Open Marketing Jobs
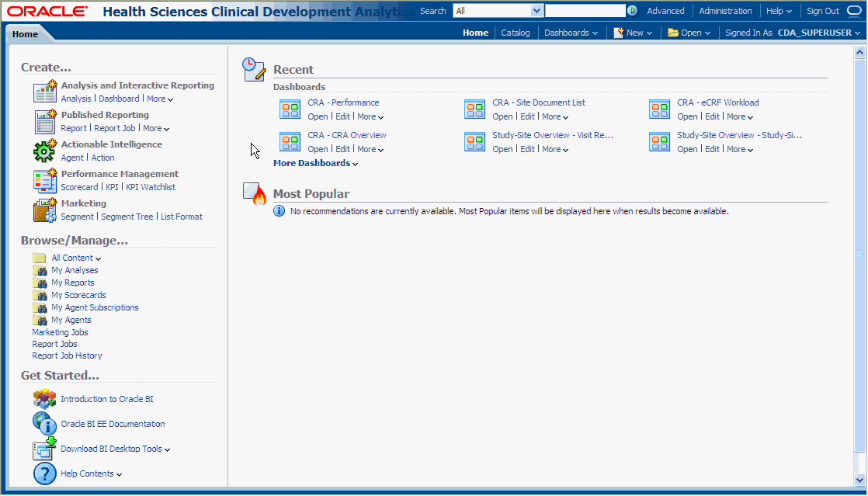The width and height of the screenshot is (868, 496). pyautogui.click(x=60, y=333)
